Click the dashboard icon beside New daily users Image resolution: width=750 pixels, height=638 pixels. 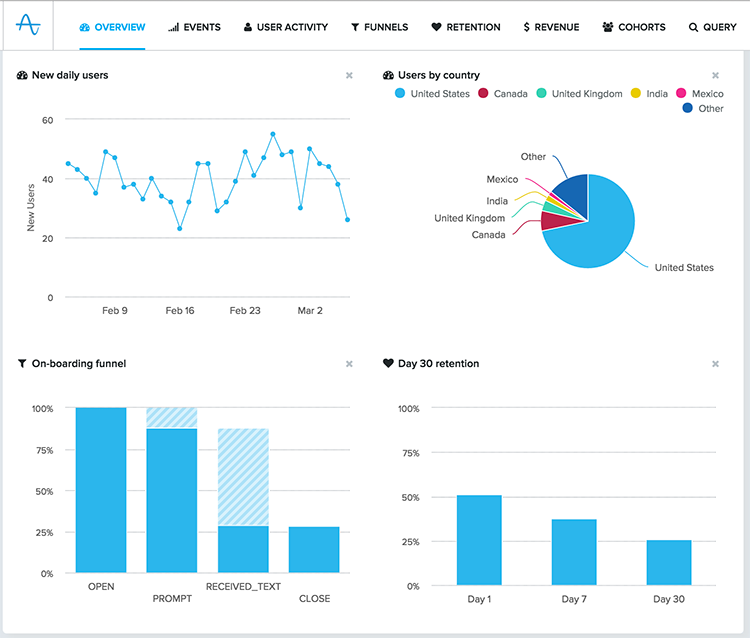pyautogui.click(x=22, y=75)
